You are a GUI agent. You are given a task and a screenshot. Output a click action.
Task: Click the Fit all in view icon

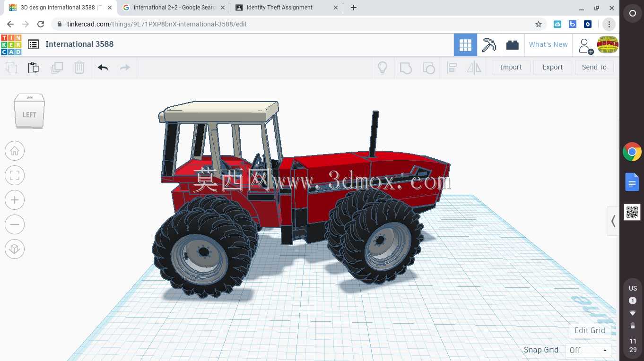coord(15,175)
